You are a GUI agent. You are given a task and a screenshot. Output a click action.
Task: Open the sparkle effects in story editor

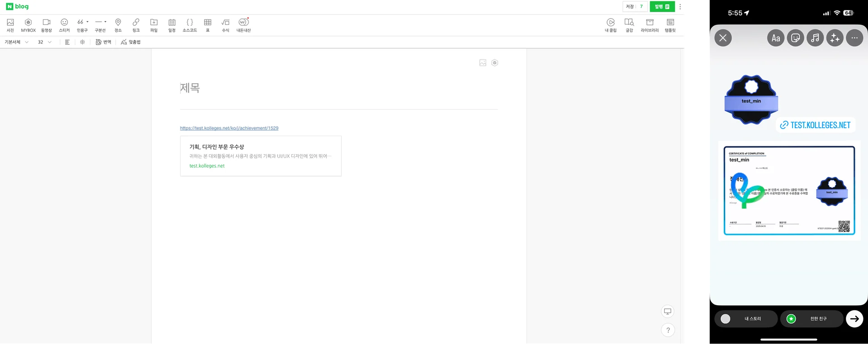coord(835,38)
